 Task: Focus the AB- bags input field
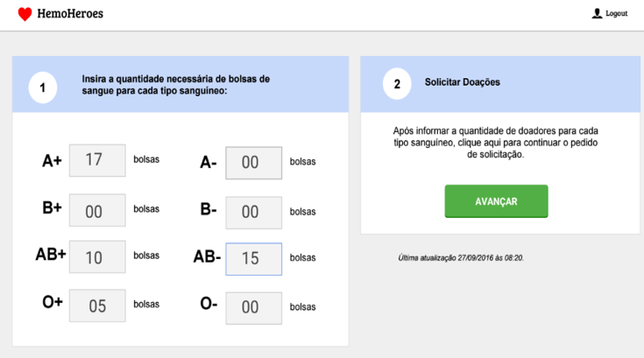click(x=253, y=259)
